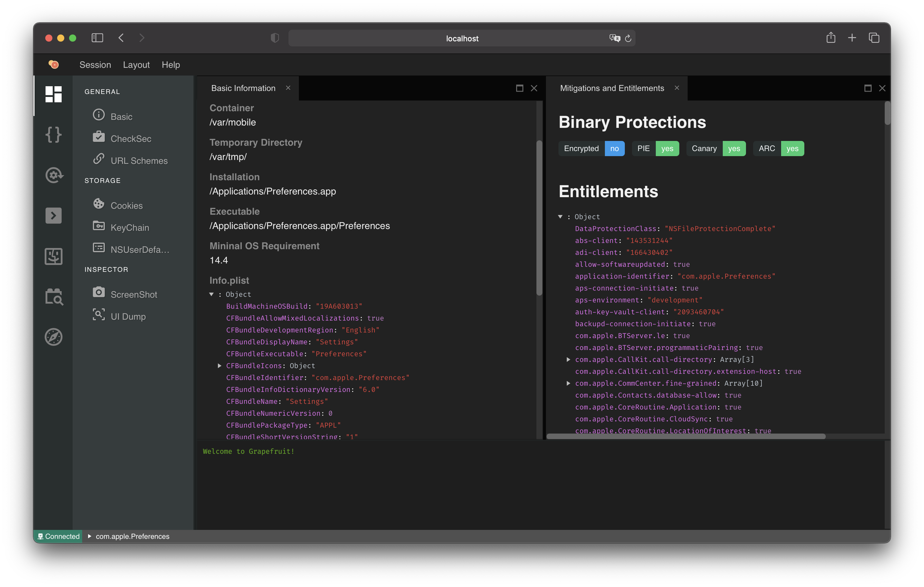Switch to Mitigations and Entitlements tab
924x587 pixels.
(x=612, y=88)
